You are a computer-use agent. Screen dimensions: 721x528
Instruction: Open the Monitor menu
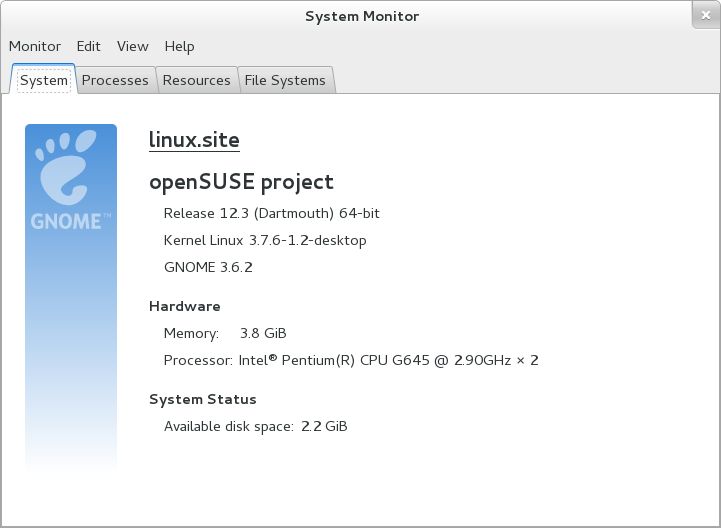[x=35, y=46]
